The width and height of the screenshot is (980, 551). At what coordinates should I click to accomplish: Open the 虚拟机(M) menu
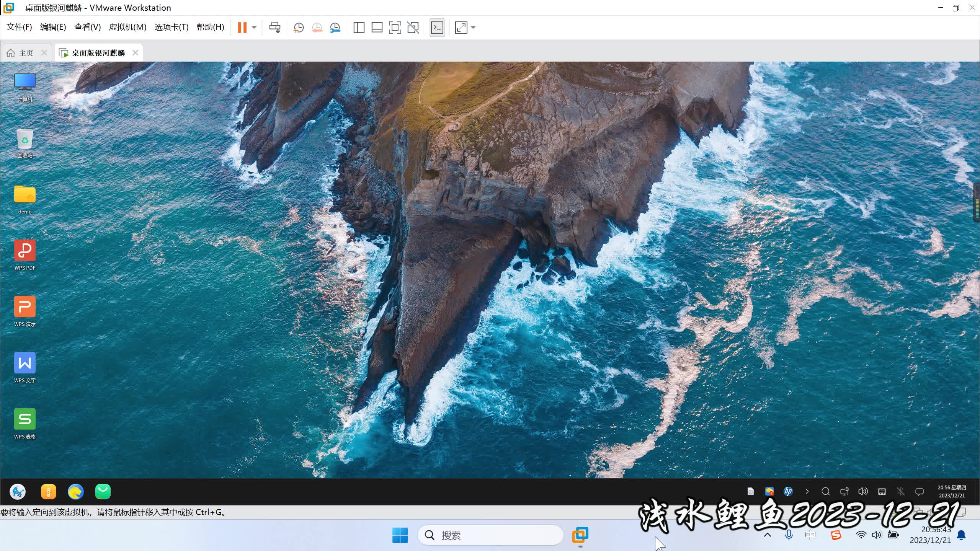click(127, 27)
